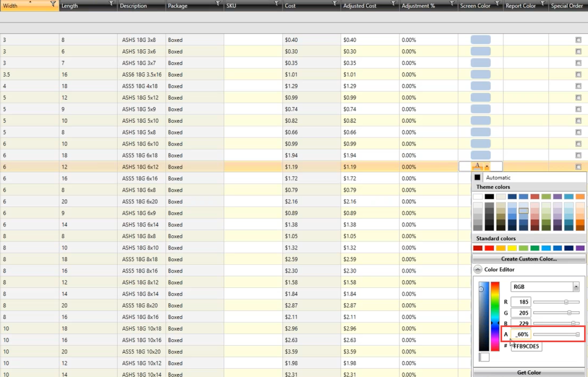Open the Cost column filter funnel
Screen dimensions: 588x377
tap(334, 4)
